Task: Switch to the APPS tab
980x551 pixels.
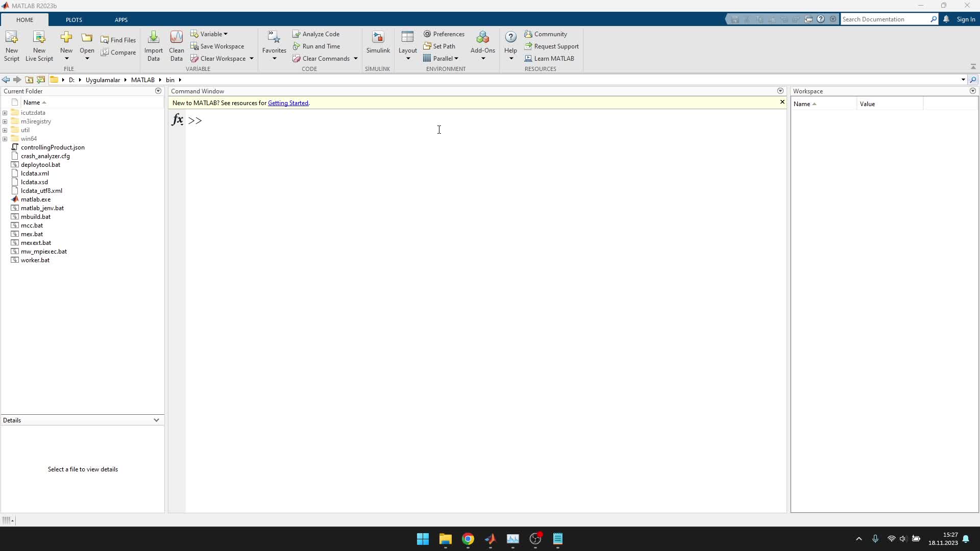Action: click(x=121, y=19)
